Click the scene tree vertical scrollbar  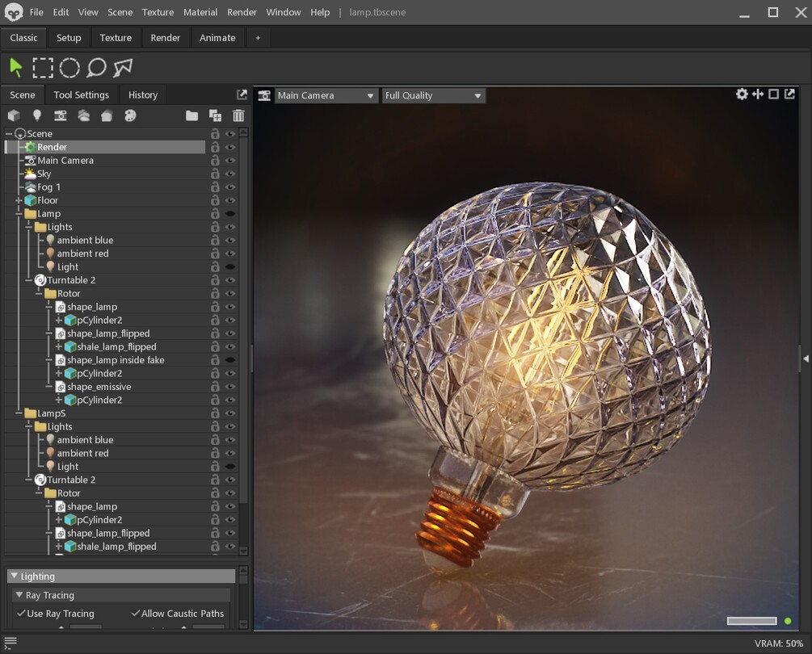coord(243,321)
